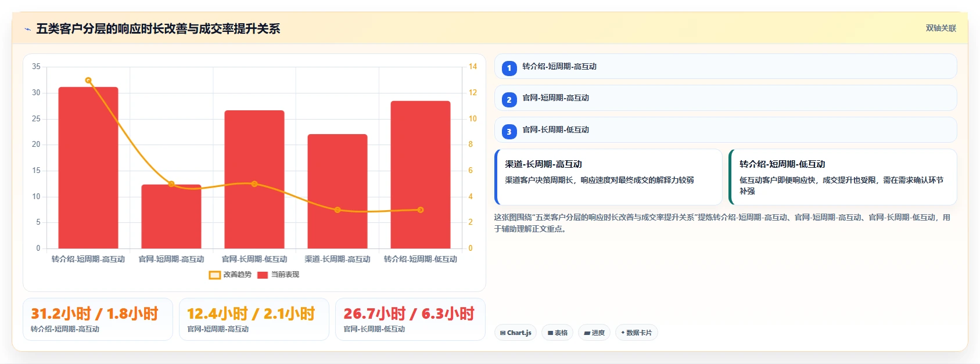The height and width of the screenshot is (364, 980).
Task: Click the 改善趋势 legend label
Action: point(238,275)
